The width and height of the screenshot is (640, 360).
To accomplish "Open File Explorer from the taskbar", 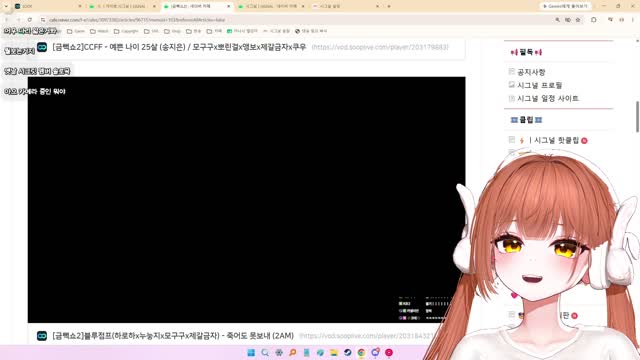I will (334, 353).
